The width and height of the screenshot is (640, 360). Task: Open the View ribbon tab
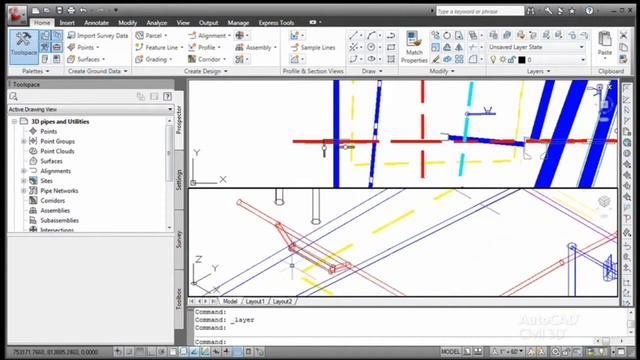(183, 22)
